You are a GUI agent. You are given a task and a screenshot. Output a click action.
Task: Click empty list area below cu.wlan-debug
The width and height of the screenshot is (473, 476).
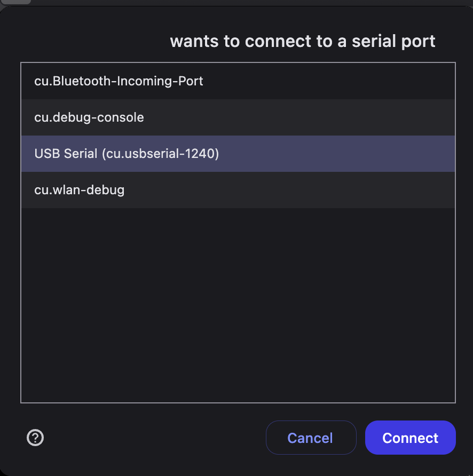pos(238,305)
